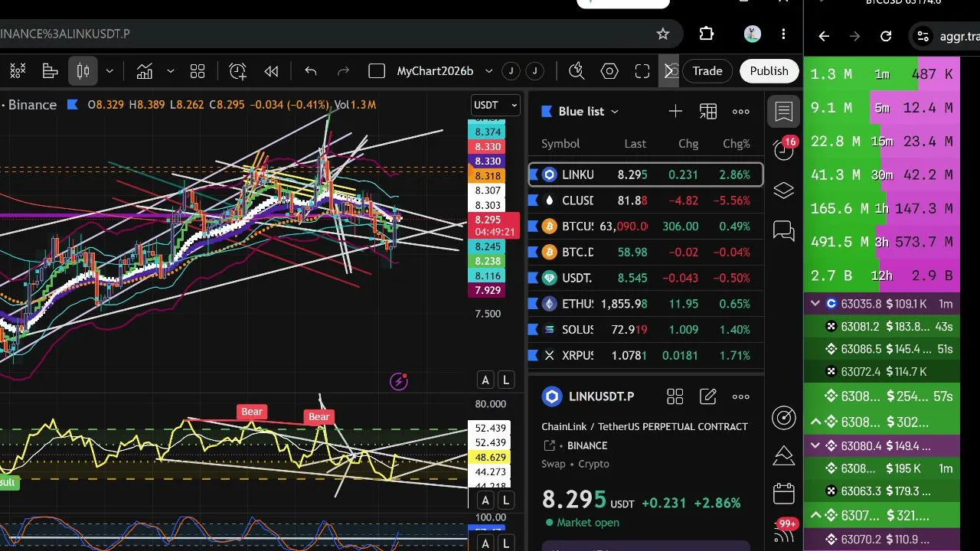Open alerts clock icon with 16 badge

click(x=784, y=148)
